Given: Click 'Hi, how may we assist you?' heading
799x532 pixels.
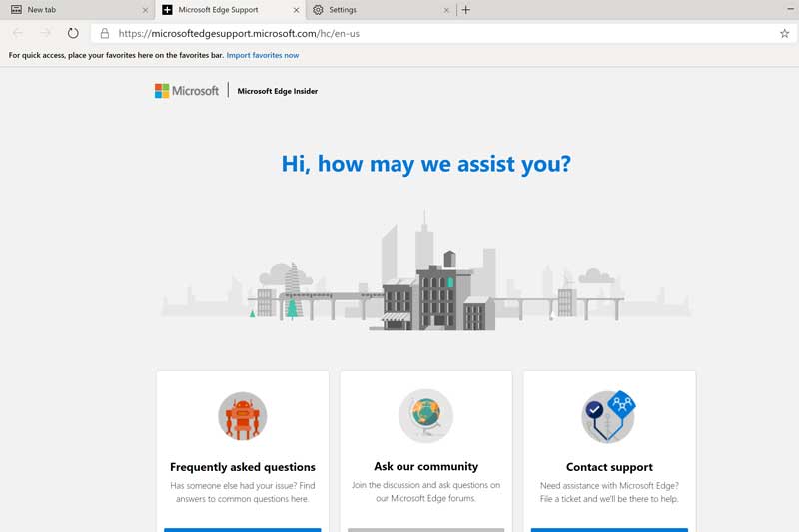Looking at the screenshot, I should [x=426, y=164].
